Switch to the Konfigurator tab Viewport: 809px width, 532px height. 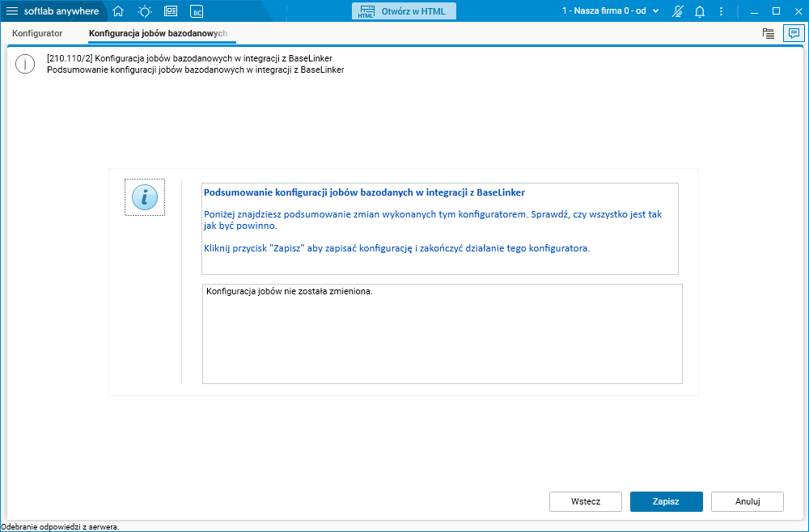click(37, 33)
